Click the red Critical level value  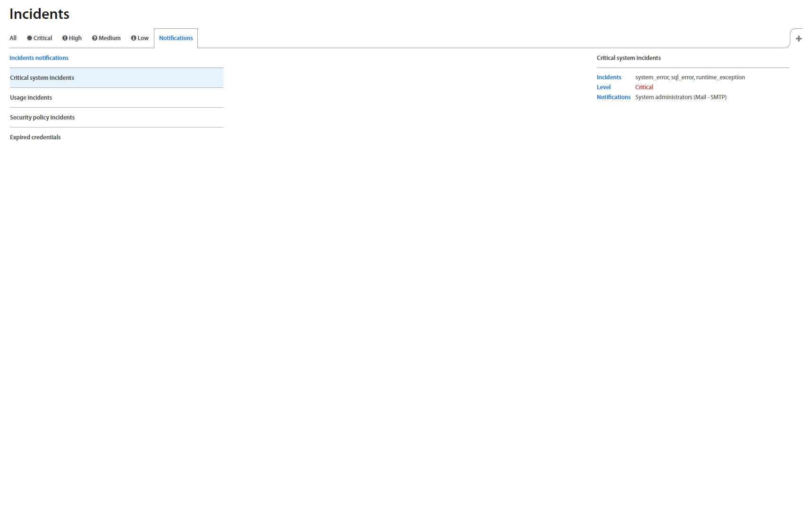tap(644, 87)
